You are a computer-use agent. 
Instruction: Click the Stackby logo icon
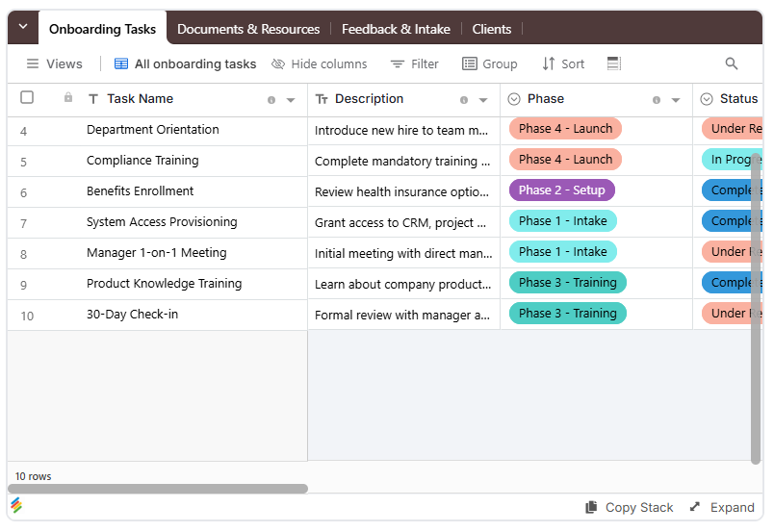pyautogui.click(x=16, y=505)
